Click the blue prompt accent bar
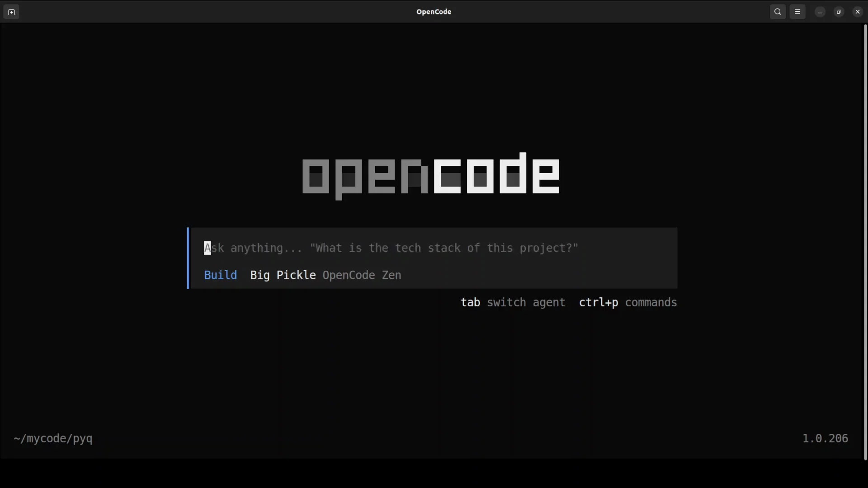 (x=188, y=258)
